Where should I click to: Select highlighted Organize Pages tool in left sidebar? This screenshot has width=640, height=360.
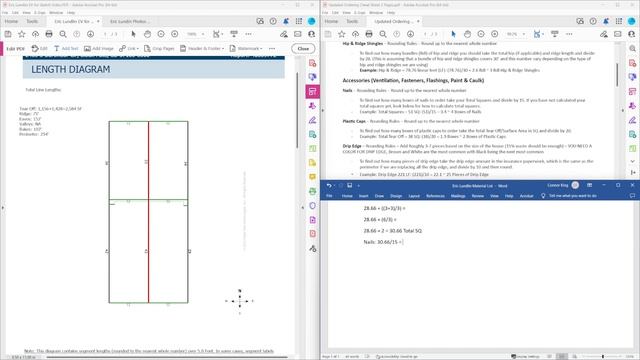tap(313, 91)
